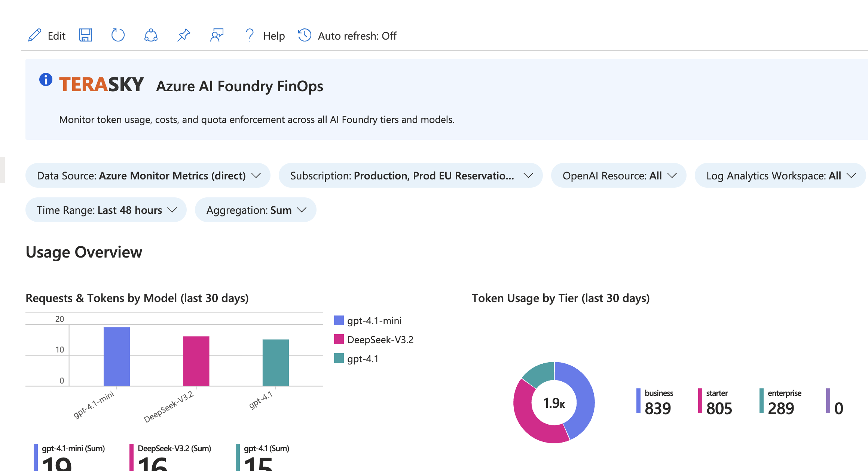Click the TERASKY logo text
The height and width of the screenshot is (471, 868).
[101, 84]
